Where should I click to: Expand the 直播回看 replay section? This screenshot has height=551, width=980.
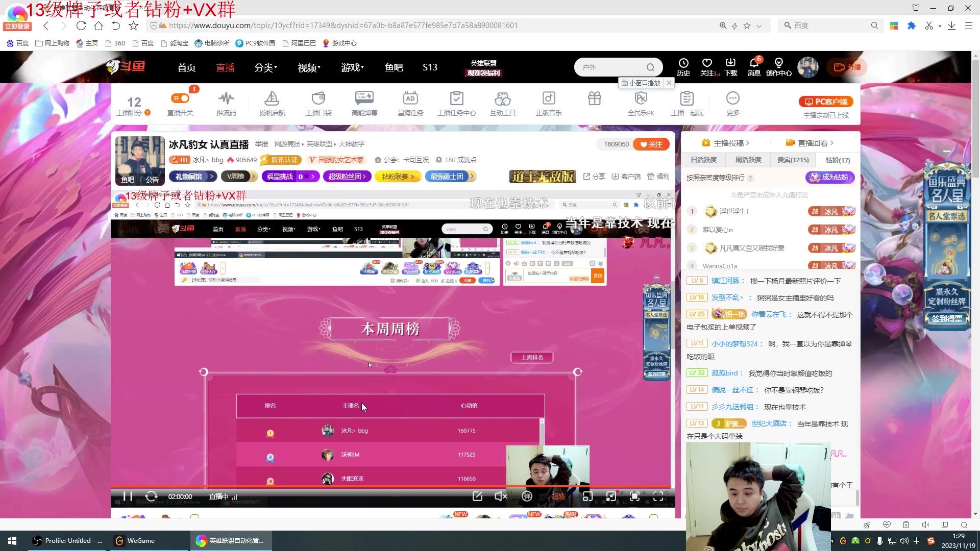(810, 143)
